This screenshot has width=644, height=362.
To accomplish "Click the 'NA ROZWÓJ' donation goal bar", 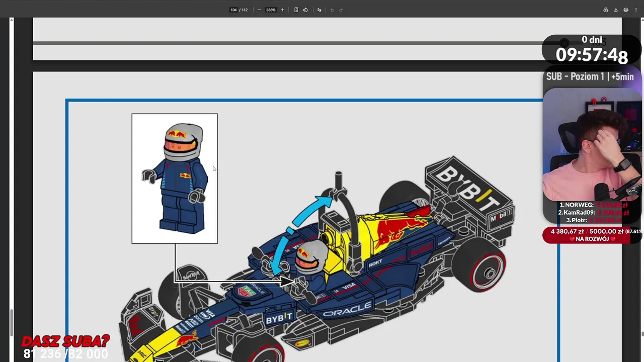I will (x=592, y=235).
